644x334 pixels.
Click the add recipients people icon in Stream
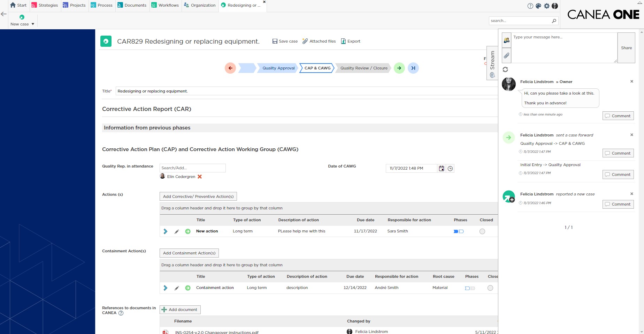pyautogui.click(x=506, y=40)
